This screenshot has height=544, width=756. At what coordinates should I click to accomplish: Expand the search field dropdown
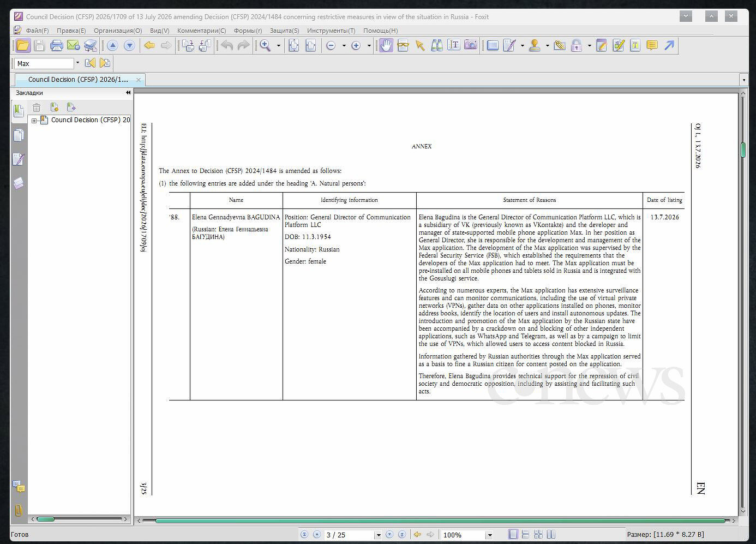(77, 63)
